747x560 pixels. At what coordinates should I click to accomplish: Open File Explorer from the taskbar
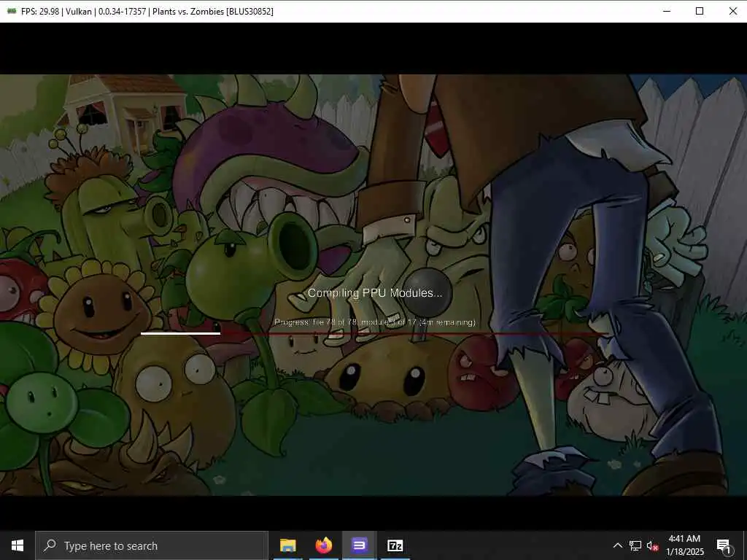[x=287, y=545]
